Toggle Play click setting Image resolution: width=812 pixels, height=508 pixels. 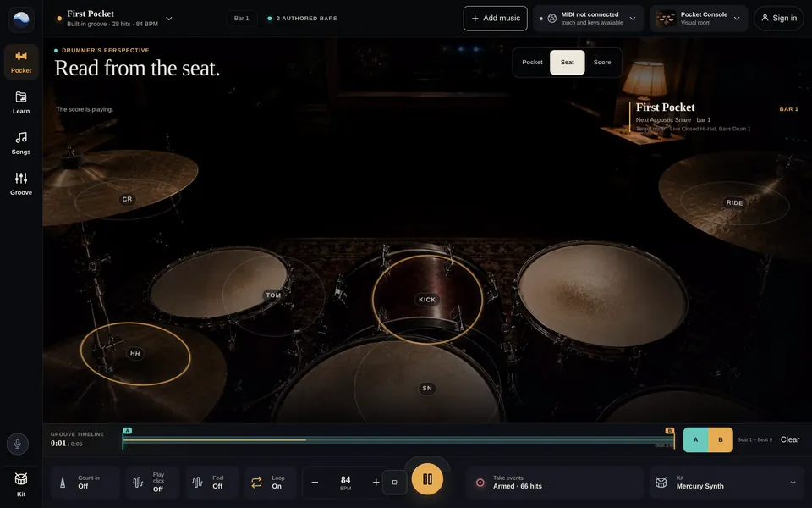(x=152, y=483)
